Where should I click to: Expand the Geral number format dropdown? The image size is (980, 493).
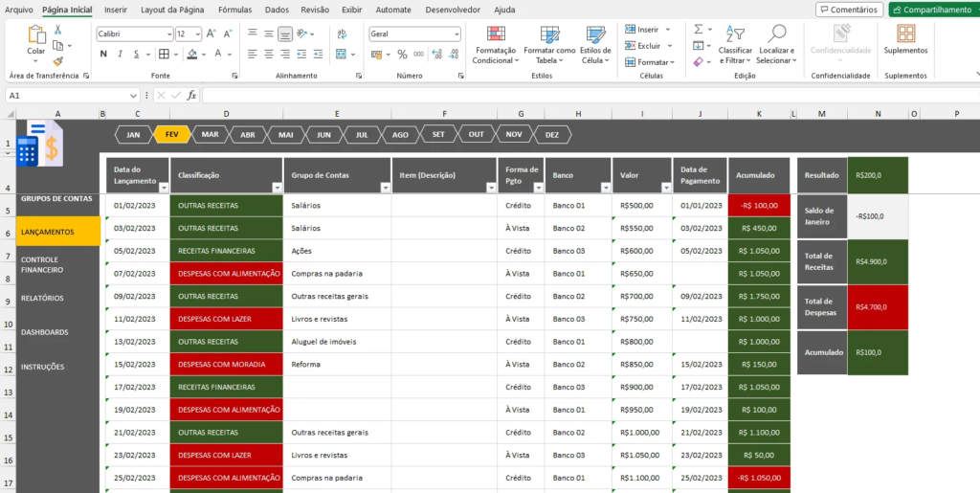click(x=456, y=34)
